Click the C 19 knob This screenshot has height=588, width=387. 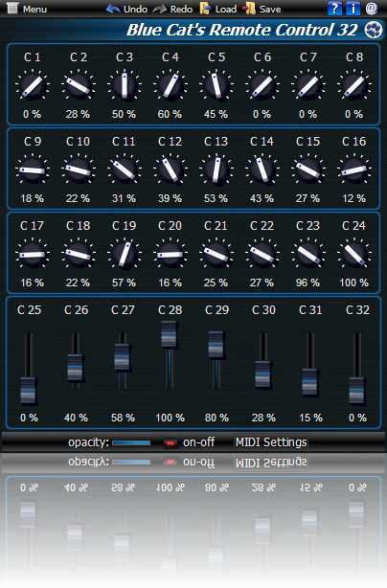125,255
